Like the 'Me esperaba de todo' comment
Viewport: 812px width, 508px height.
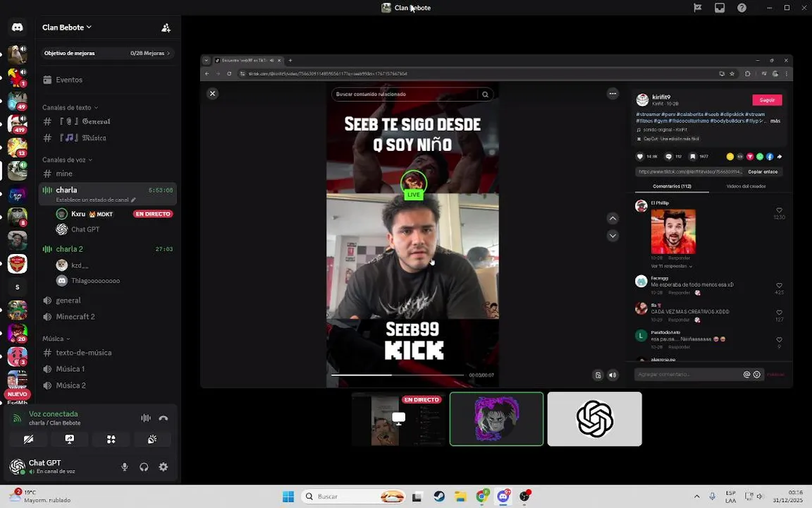(x=779, y=286)
